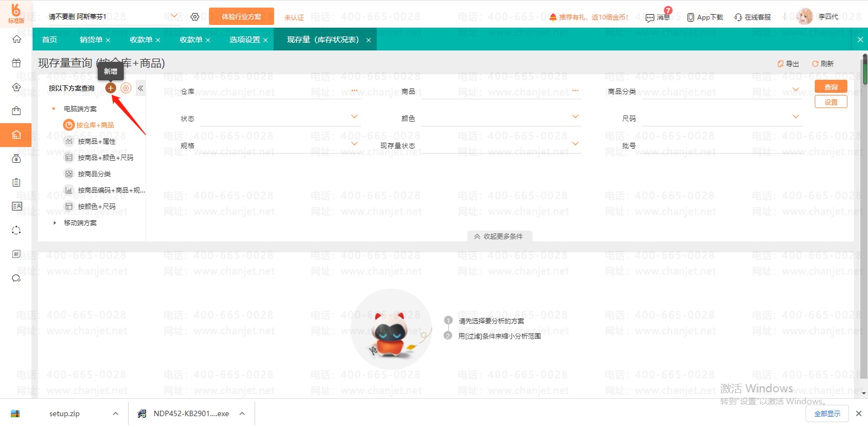This screenshot has width=868, height=427.
Task: Close the 选项设置 tab
Action: click(x=265, y=40)
